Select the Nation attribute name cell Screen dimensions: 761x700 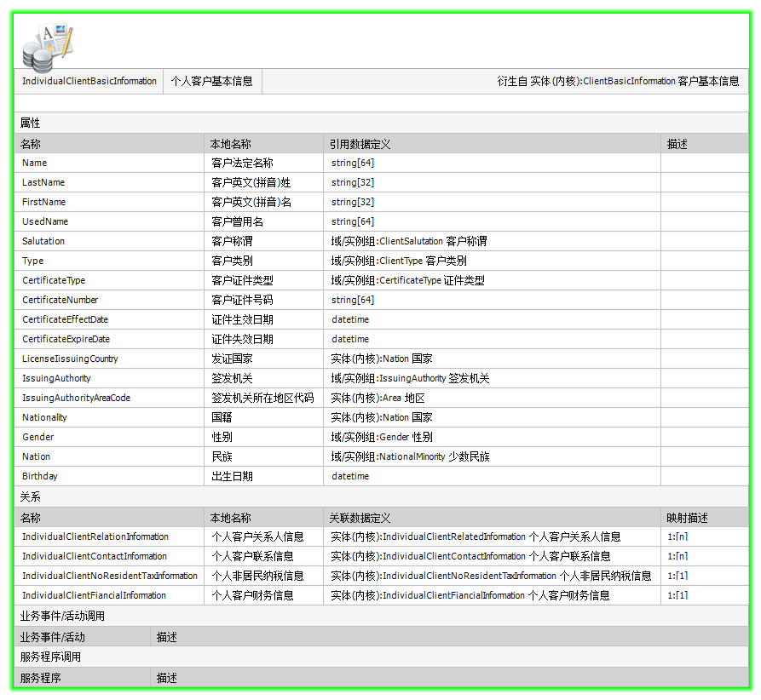[x=109, y=456]
